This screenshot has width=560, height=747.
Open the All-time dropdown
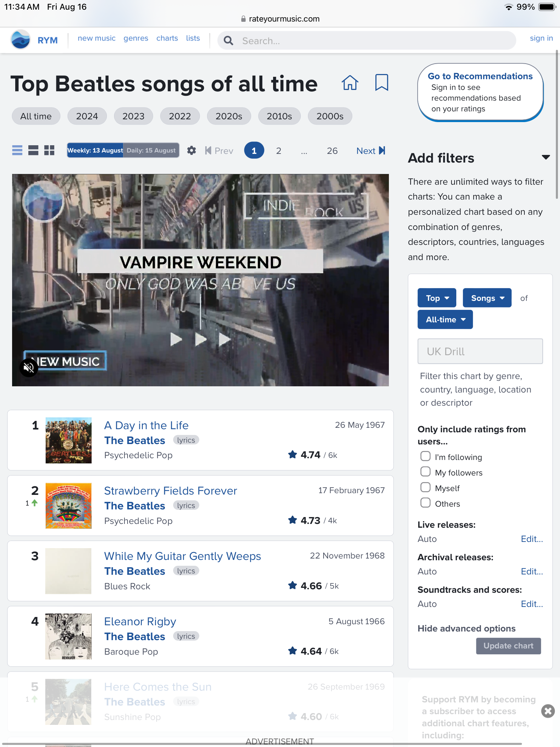coord(445,320)
